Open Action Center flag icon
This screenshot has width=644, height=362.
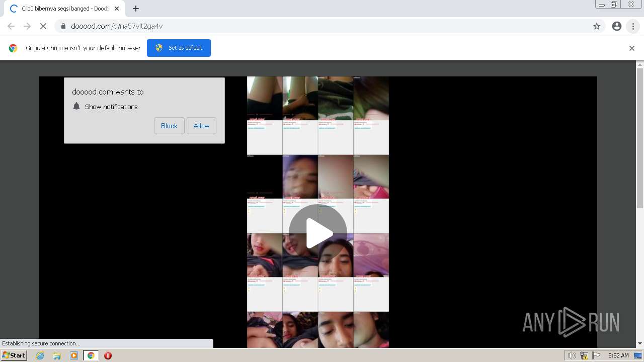click(x=596, y=355)
